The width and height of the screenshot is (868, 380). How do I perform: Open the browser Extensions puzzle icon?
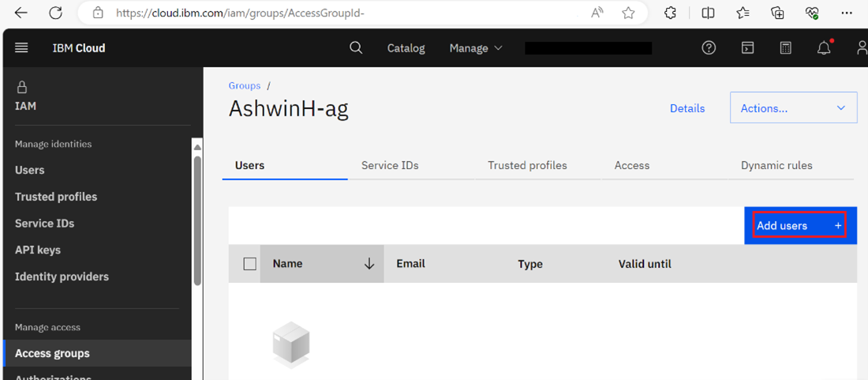[x=671, y=13]
